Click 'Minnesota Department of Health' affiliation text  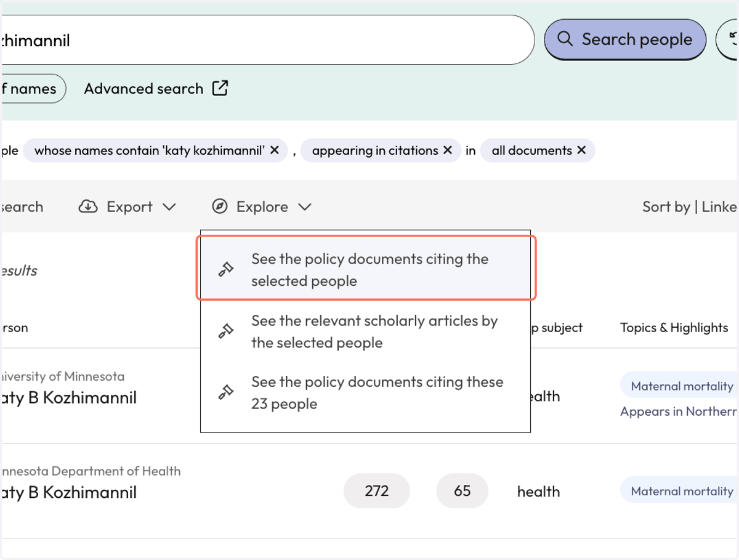coord(91,471)
